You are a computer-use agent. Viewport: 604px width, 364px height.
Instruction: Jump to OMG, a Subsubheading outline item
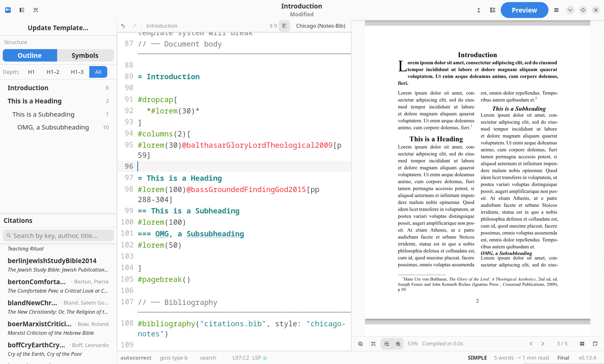pyautogui.click(x=58, y=127)
